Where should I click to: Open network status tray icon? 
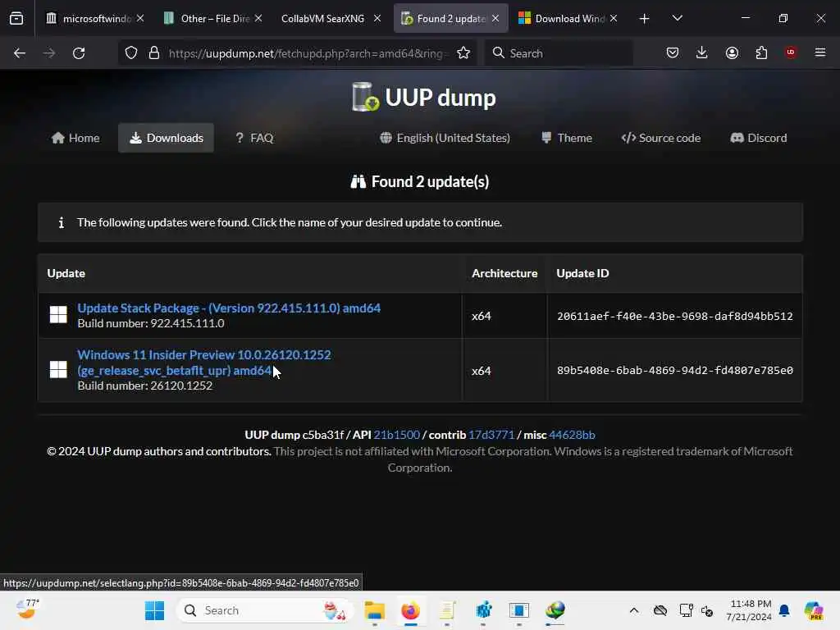[686, 610]
